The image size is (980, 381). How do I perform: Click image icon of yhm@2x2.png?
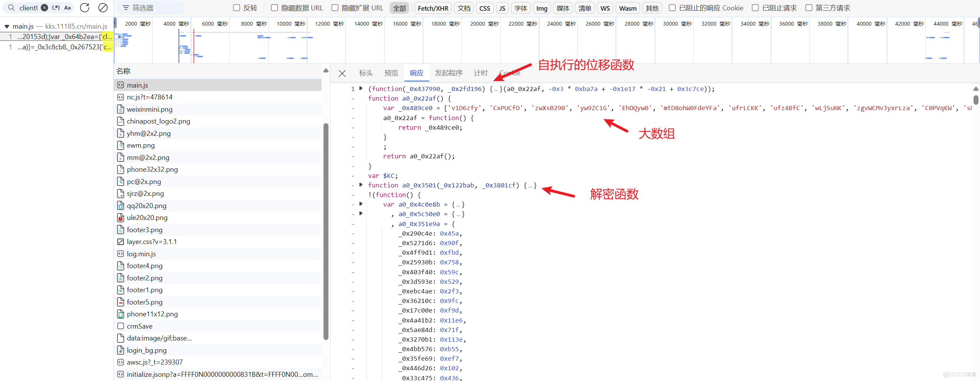point(121,134)
